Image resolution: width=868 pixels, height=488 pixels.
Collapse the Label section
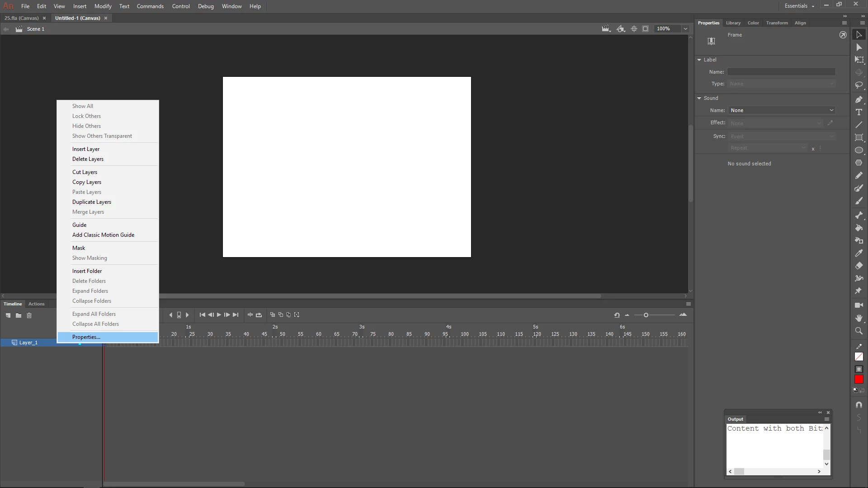point(699,60)
